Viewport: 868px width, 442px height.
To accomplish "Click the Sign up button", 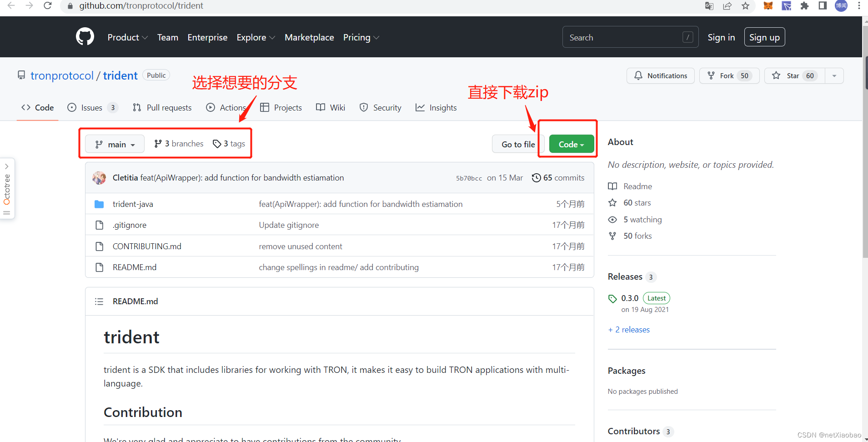I will (x=764, y=37).
